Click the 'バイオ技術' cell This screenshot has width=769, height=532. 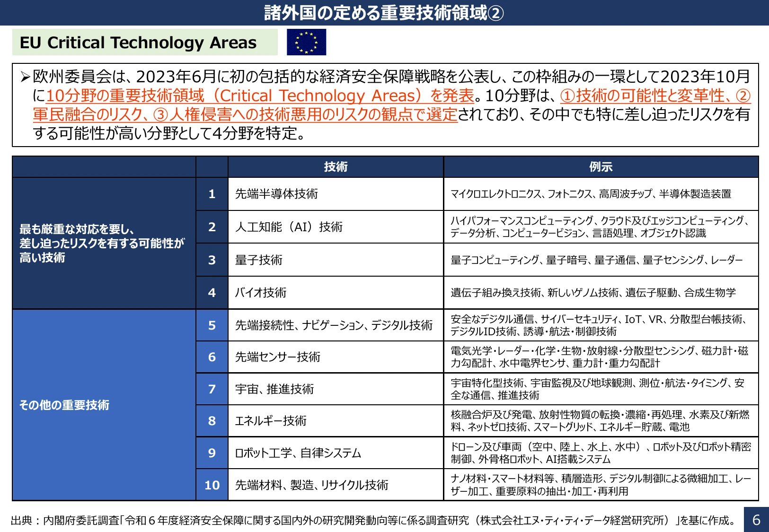(336, 292)
